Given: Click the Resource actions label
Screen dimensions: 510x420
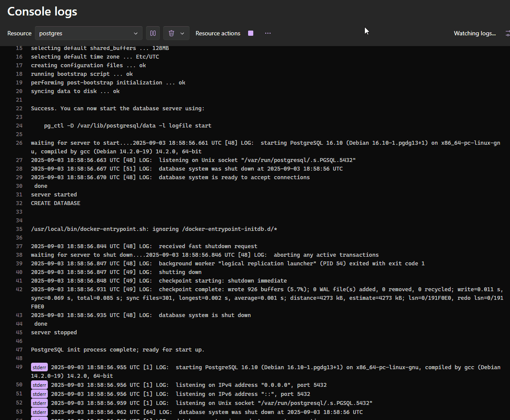Looking at the screenshot, I should pyautogui.click(x=218, y=33).
